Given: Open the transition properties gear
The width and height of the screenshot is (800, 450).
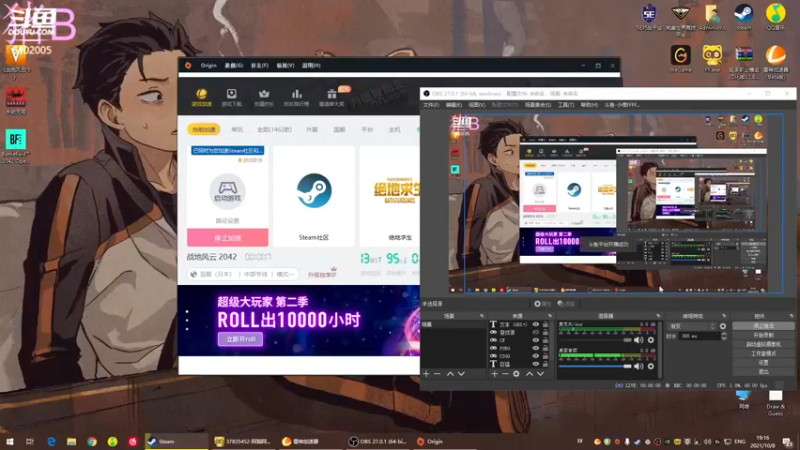Looking at the screenshot, I should tap(723, 327).
